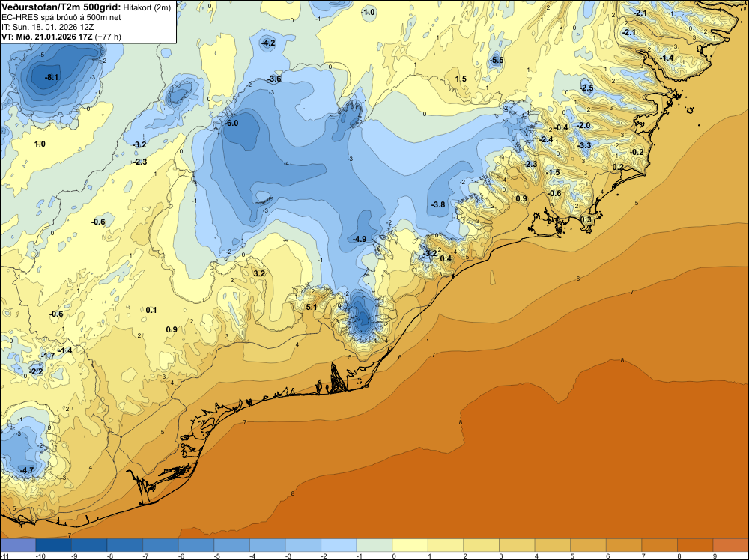Click the -4.2 temperature value
The image size is (749, 560).
pyautogui.click(x=268, y=43)
